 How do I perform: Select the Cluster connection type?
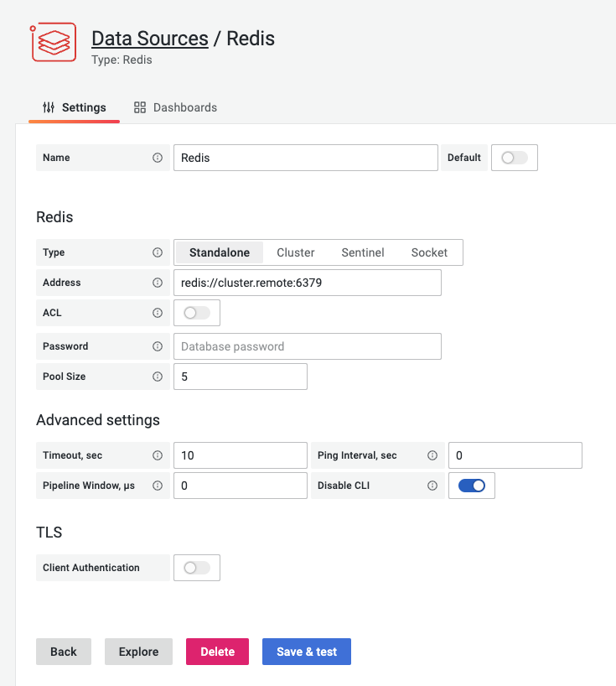click(x=295, y=252)
